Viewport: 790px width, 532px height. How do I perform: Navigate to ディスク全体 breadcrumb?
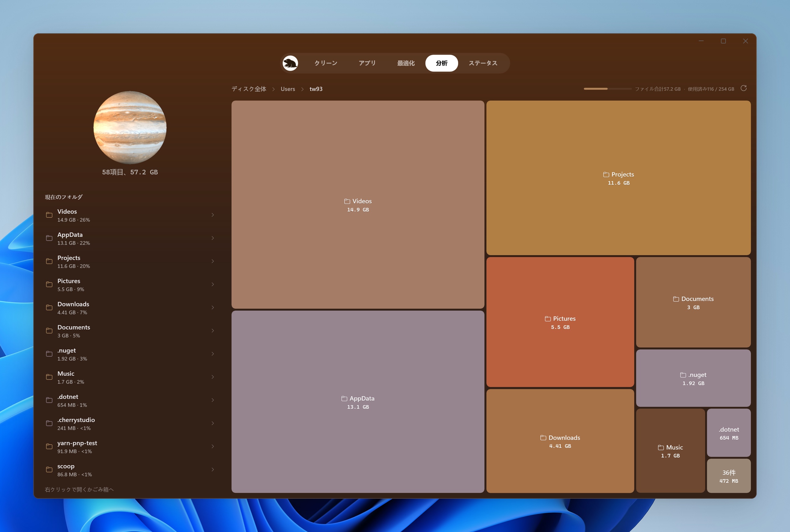coord(249,89)
